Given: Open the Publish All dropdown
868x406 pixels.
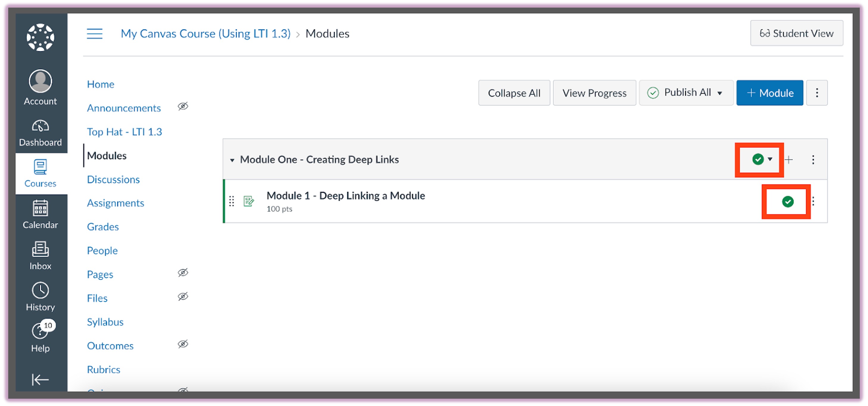Looking at the screenshot, I should (686, 93).
